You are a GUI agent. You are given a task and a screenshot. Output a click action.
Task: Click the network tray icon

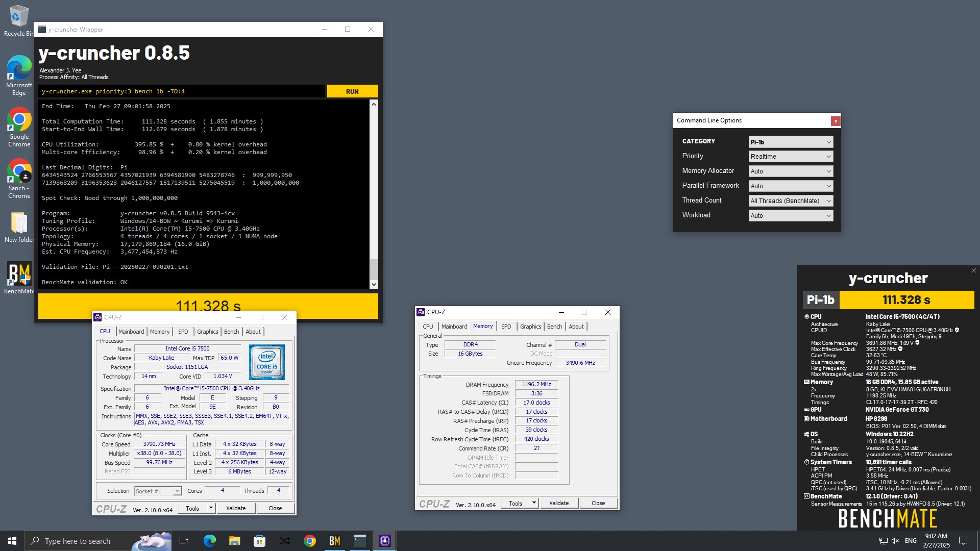coord(884,541)
